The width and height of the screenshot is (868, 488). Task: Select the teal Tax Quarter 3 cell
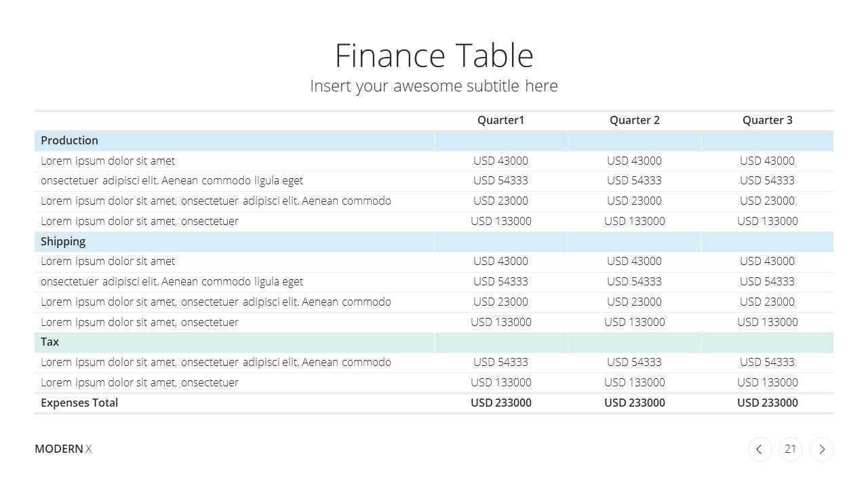click(x=768, y=342)
